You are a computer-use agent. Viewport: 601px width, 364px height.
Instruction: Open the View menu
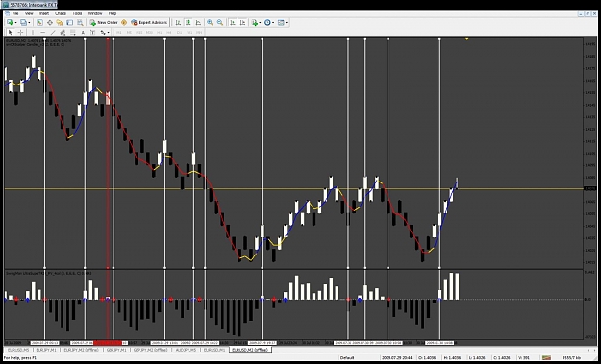(x=29, y=13)
